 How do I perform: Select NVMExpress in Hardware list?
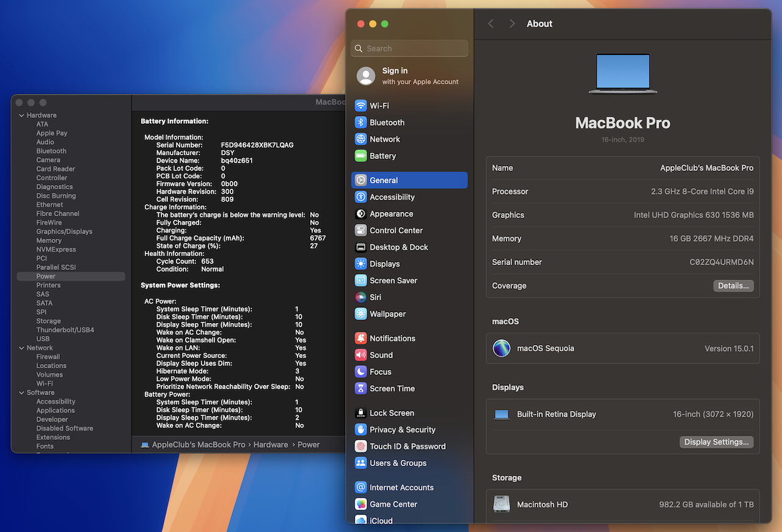tap(56, 249)
